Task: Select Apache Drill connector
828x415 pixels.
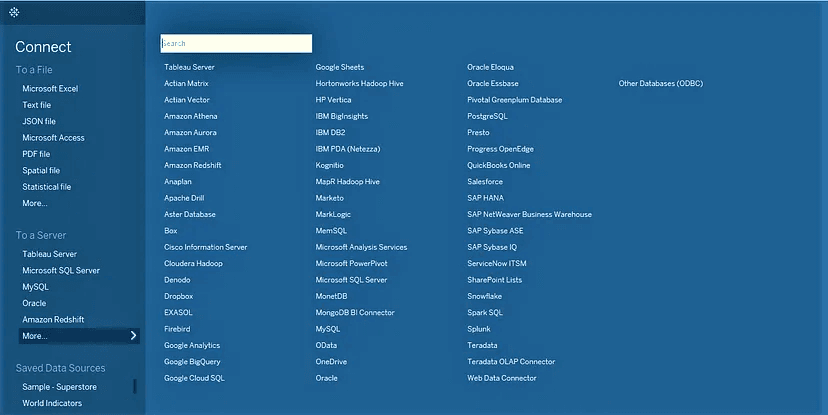Action: coord(184,198)
